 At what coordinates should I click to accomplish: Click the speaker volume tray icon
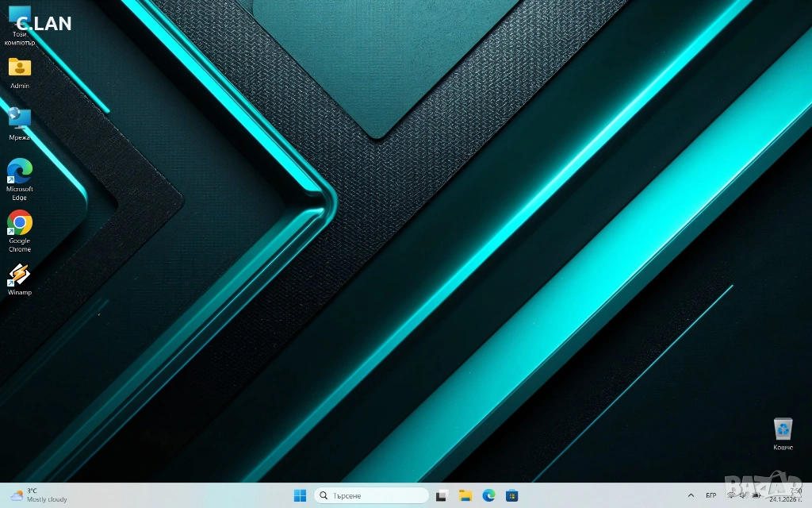tap(744, 495)
